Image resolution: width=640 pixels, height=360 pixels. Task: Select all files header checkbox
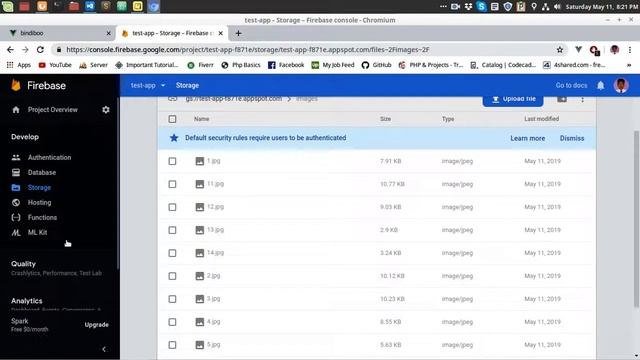pos(172,119)
